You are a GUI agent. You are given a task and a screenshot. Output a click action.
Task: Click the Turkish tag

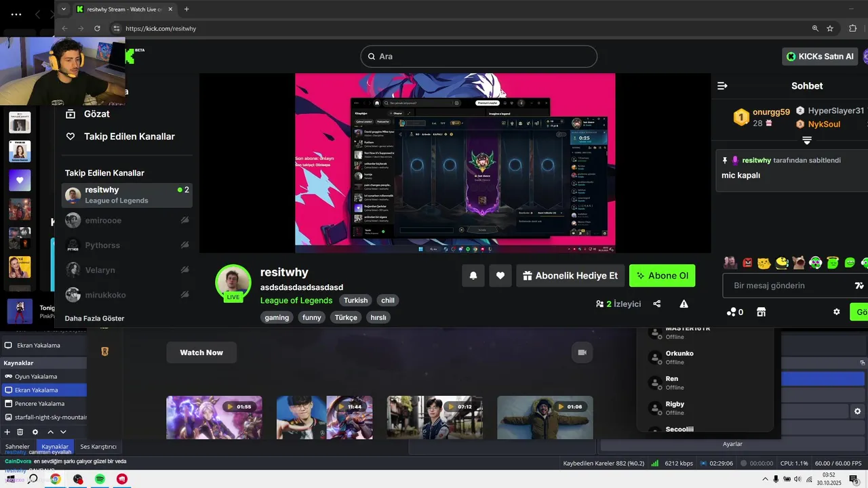[x=355, y=300]
